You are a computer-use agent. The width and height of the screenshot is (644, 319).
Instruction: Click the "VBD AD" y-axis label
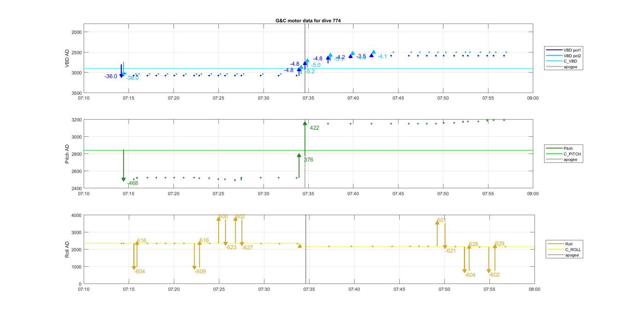(67, 58)
